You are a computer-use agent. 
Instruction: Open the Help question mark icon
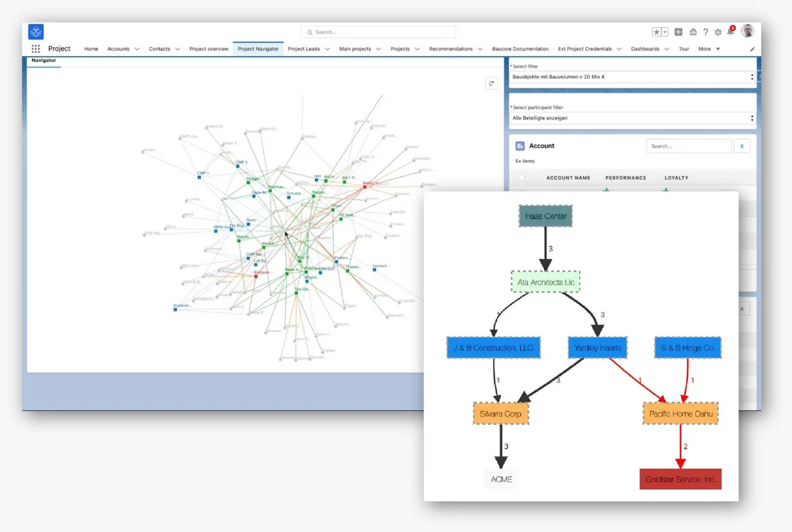tap(706, 32)
